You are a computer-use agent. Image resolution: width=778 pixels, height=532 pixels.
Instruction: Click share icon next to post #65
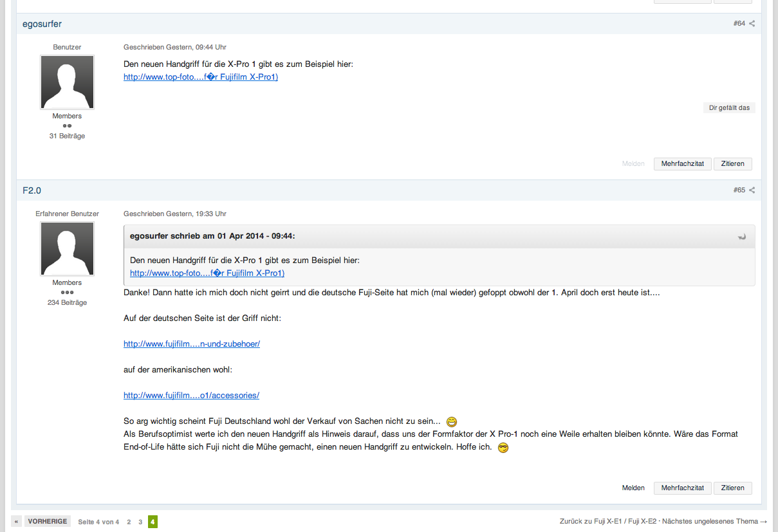point(752,190)
